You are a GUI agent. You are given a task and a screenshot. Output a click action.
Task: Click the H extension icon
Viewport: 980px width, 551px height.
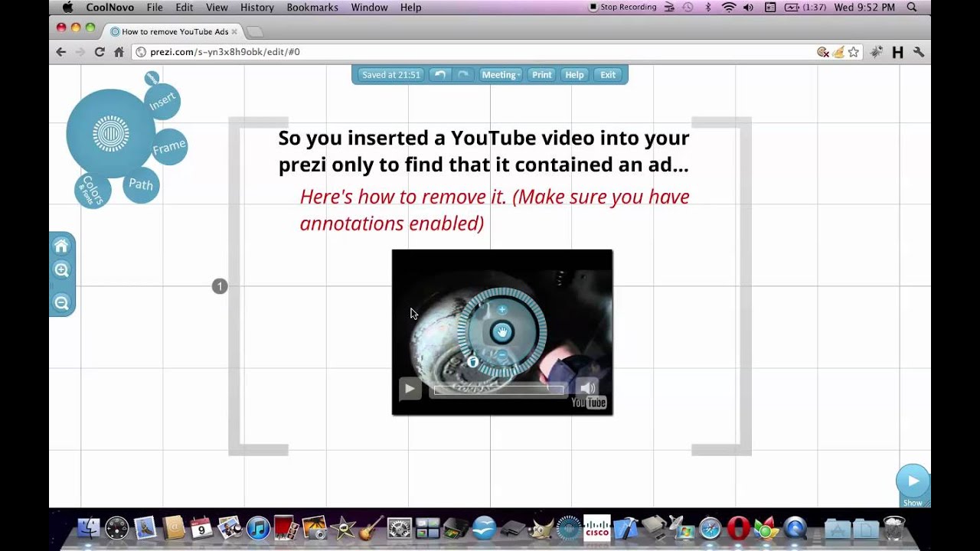(x=898, y=52)
